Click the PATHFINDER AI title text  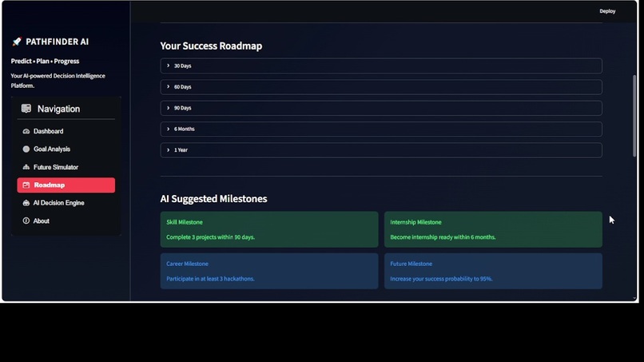[x=57, y=42]
